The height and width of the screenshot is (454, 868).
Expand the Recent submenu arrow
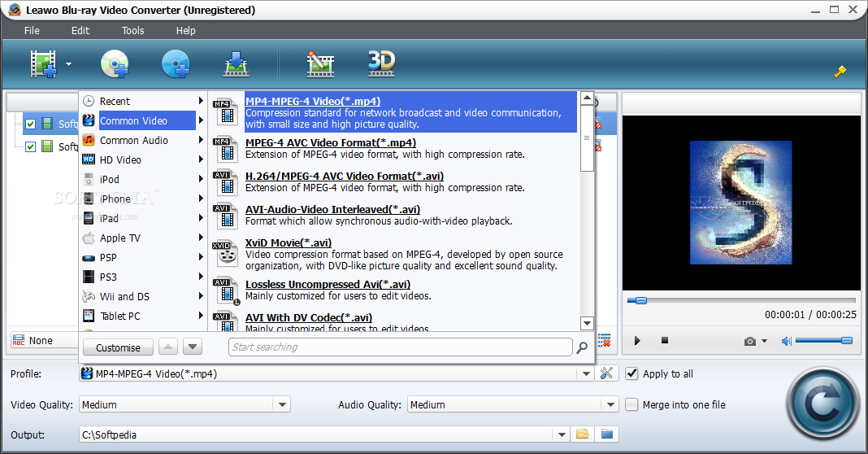[201, 101]
